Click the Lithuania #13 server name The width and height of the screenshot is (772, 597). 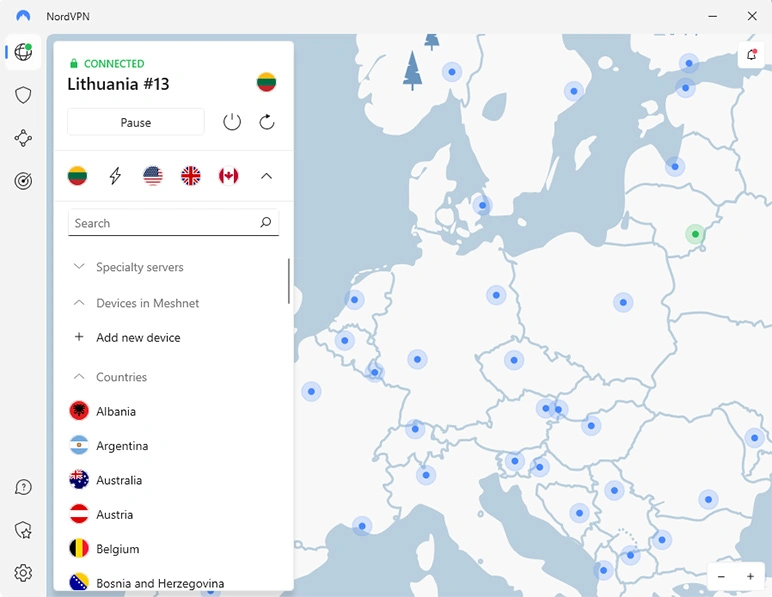pyautogui.click(x=118, y=84)
